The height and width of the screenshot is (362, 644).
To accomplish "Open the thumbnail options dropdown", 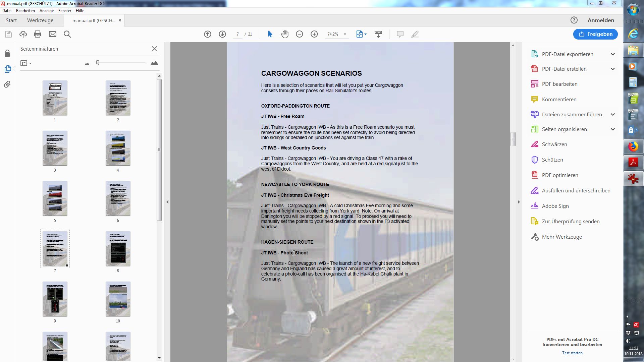I will [x=26, y=63].
